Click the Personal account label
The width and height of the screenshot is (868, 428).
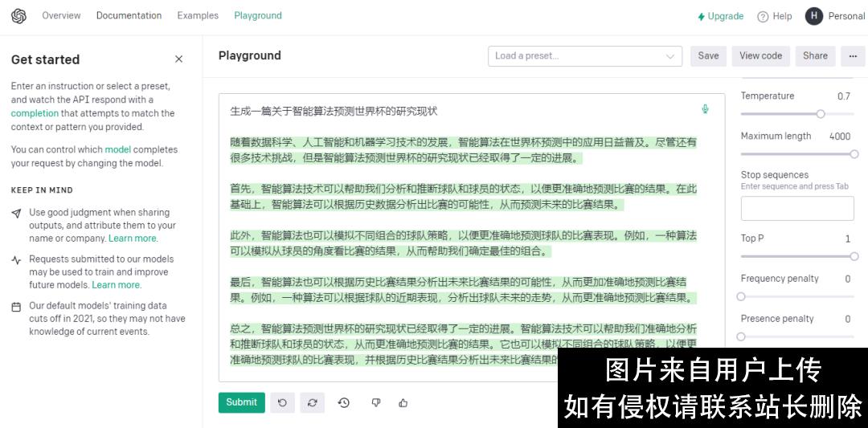tap(846, 16)
